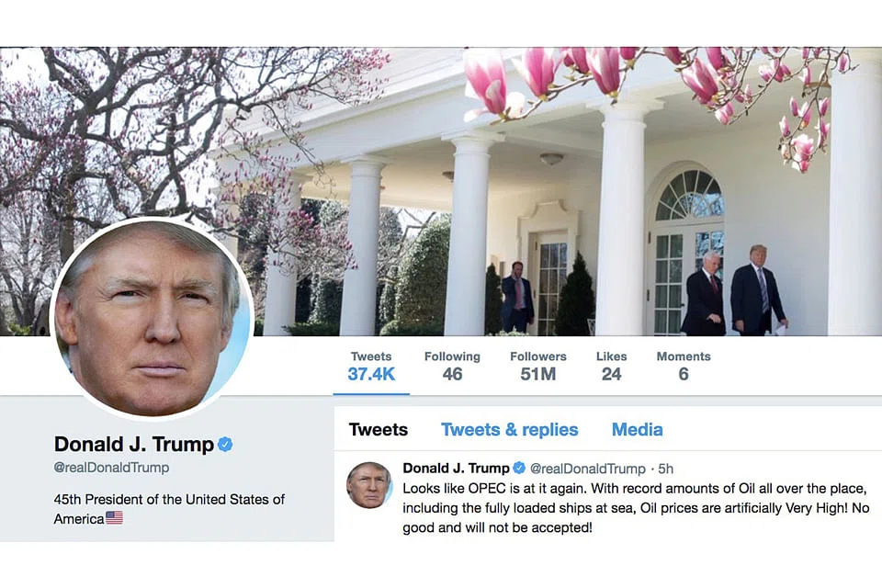View the 51M Followers list
The height and width of the screenshot is (588, 882).
coord(538,367)
